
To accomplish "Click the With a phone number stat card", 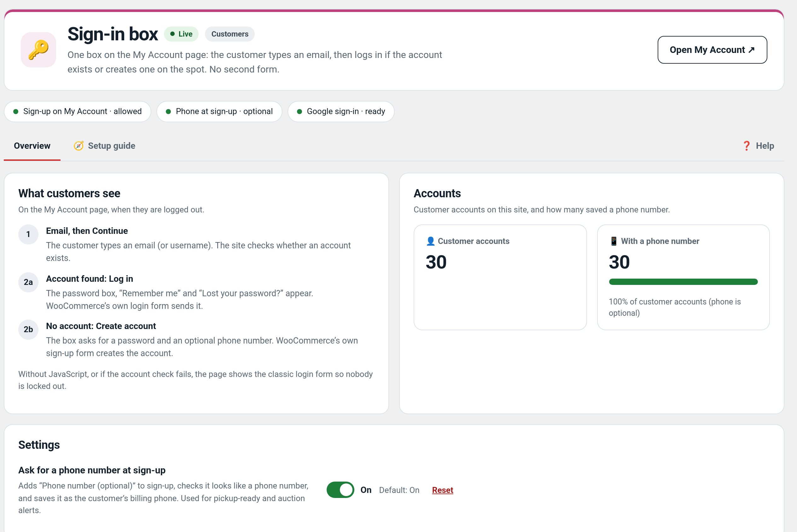I will click(x=683, y=277).
